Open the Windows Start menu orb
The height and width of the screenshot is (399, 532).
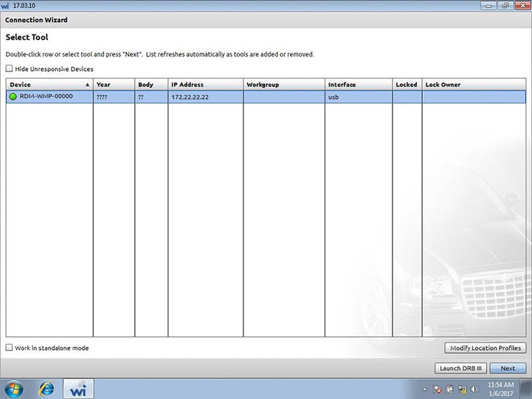[x=14, y=389]
